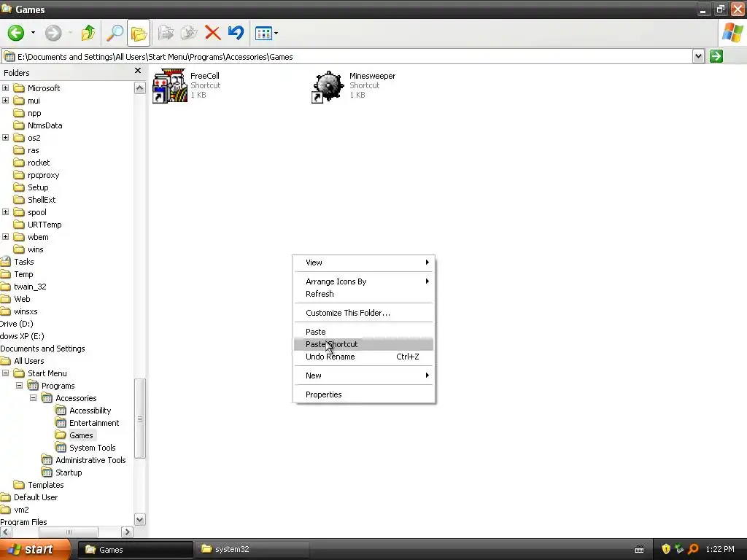The width and height of the screenshot is (747, 560).
Task: Select the Tasks folder in tree
Action: (24, 262)
